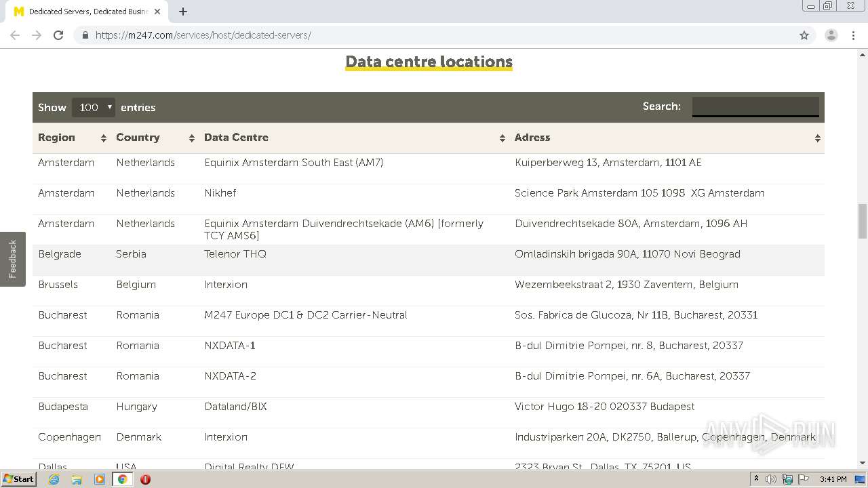Open File Explorer from taskbar
868x488 pixels.
(77, 479)
